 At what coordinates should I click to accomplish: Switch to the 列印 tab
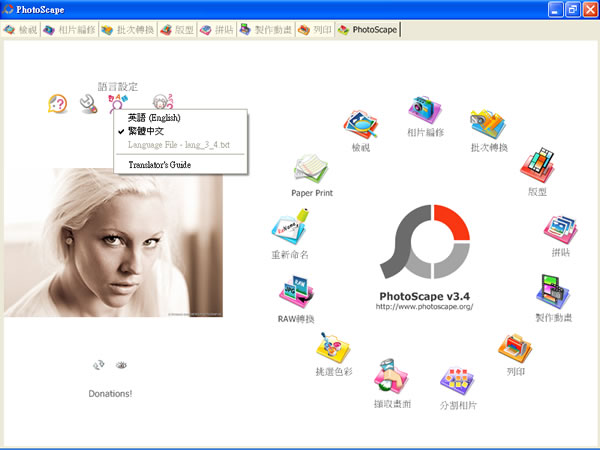[x=314, y=30]
